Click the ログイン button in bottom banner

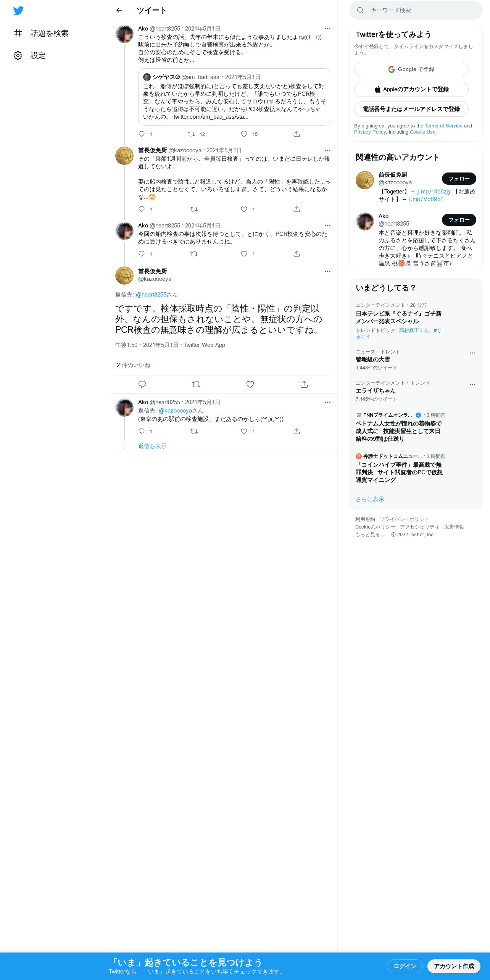(405, 966)
